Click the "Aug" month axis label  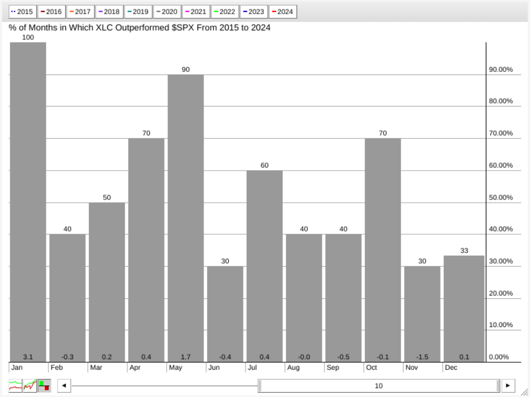point(294,369)
